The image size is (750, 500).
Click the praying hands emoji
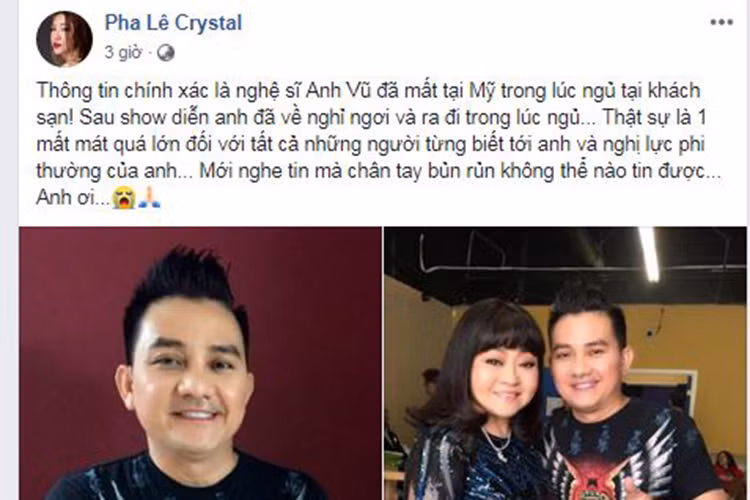149,197
